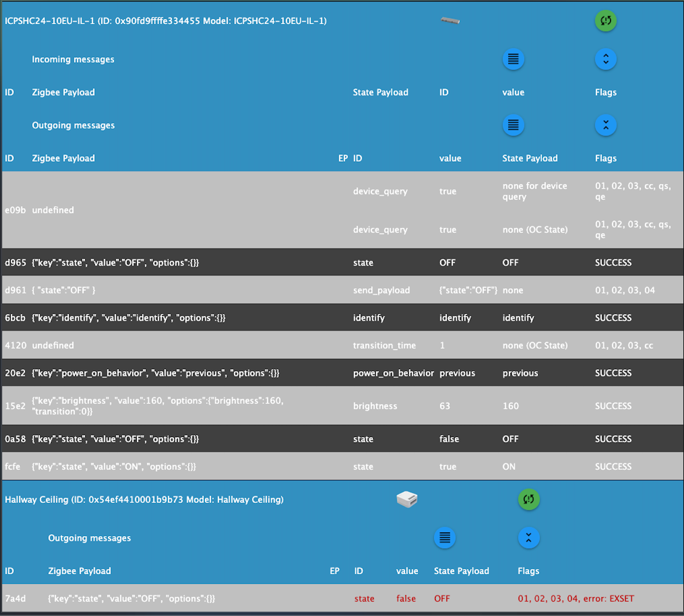Click the power_on_behavior payload in row 20e2
This screenshot has width=684, height=616.
click(155, 373)
